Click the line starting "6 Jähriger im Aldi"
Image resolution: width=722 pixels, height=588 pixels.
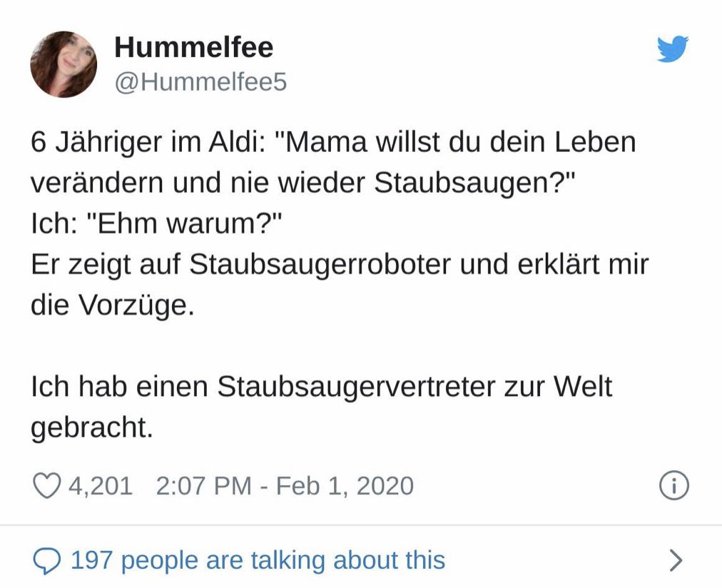tap(332, 142)
